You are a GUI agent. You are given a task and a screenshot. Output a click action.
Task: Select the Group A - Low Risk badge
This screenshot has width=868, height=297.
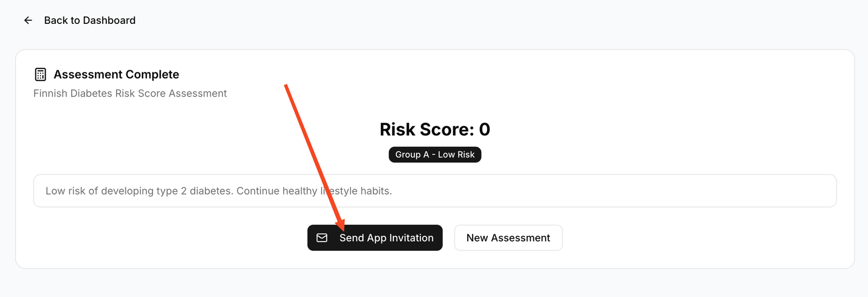coord(435,155)
